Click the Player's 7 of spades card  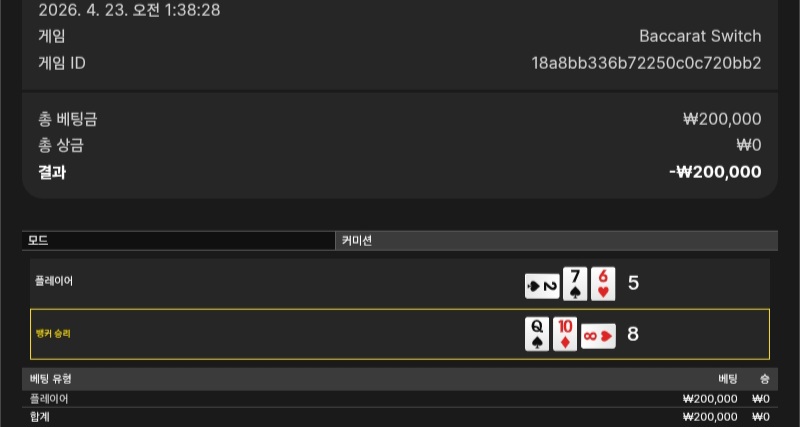[575, 284]
